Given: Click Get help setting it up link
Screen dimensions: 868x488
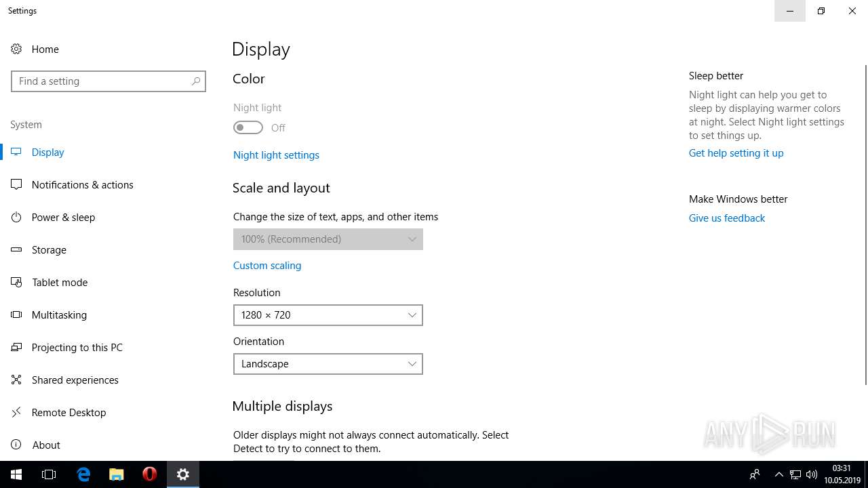Looking at the screenshot, I should [736, 153].
